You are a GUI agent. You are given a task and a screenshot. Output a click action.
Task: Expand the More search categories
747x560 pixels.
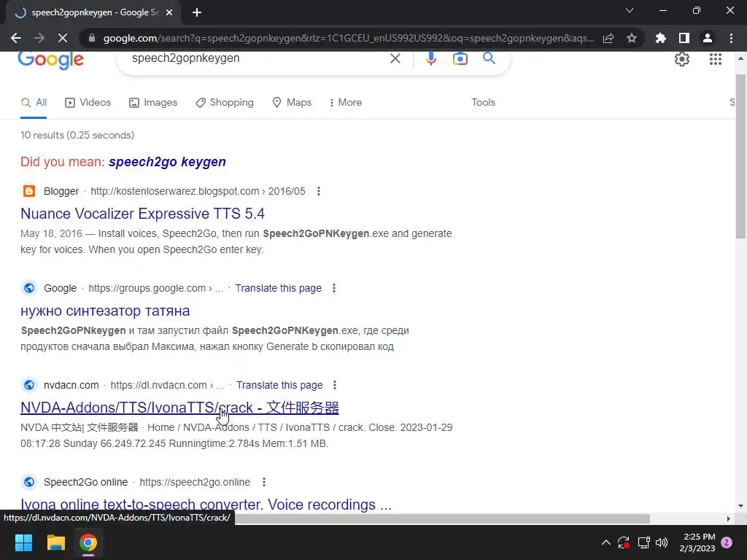click(345, 102)
